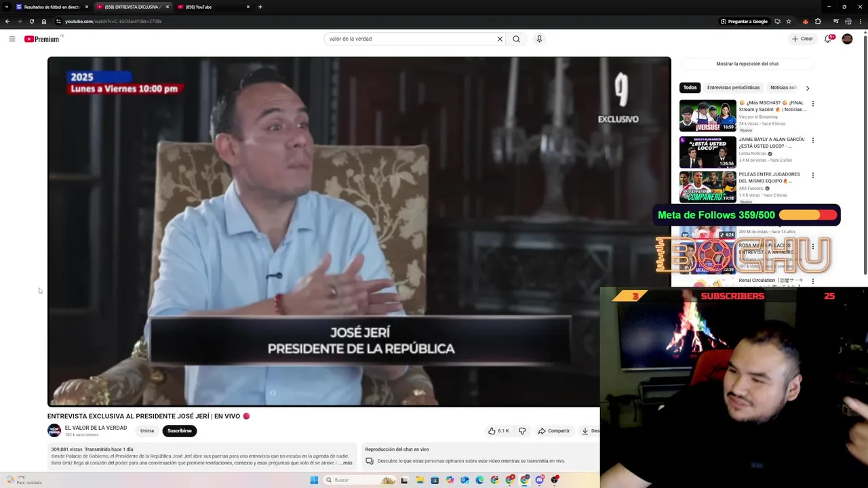Viewport: 868px width, 488px height.
Task: Run search with the magnifier button
Action: tap(516, 39)
